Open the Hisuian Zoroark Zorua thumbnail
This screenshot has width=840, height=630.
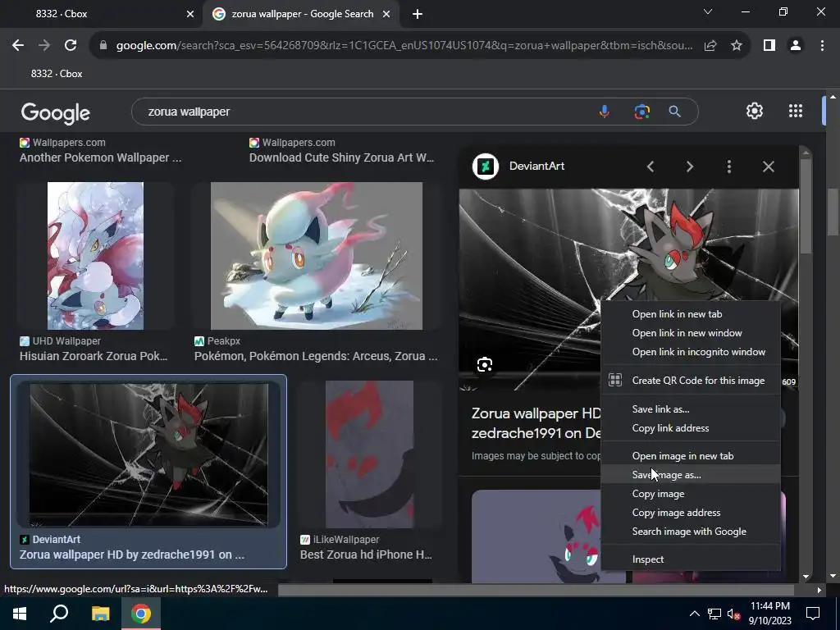(95, 256)
